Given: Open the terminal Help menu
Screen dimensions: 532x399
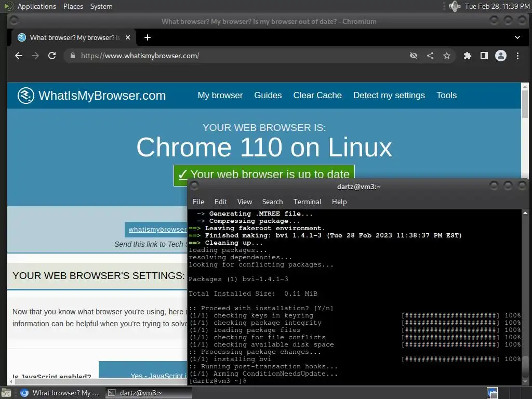Looking at the screenshot, I should point(339,202).
